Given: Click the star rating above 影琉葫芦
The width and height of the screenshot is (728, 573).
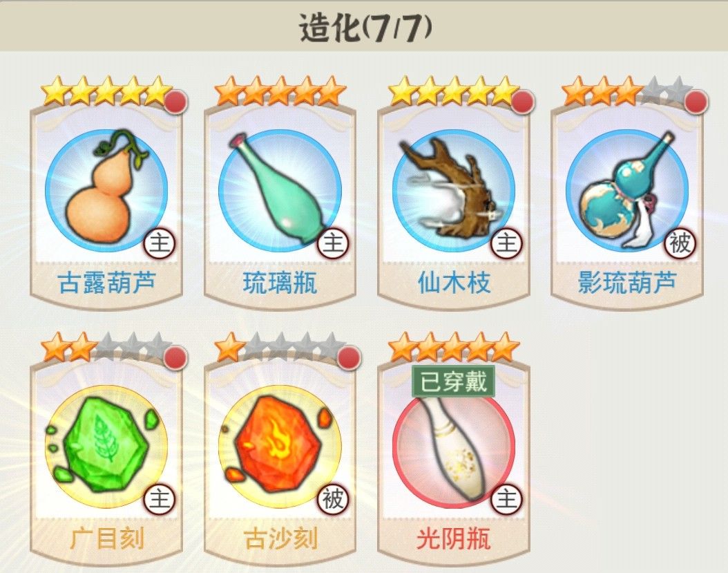Looking at the screenshot, I should (x=627, y=91).
